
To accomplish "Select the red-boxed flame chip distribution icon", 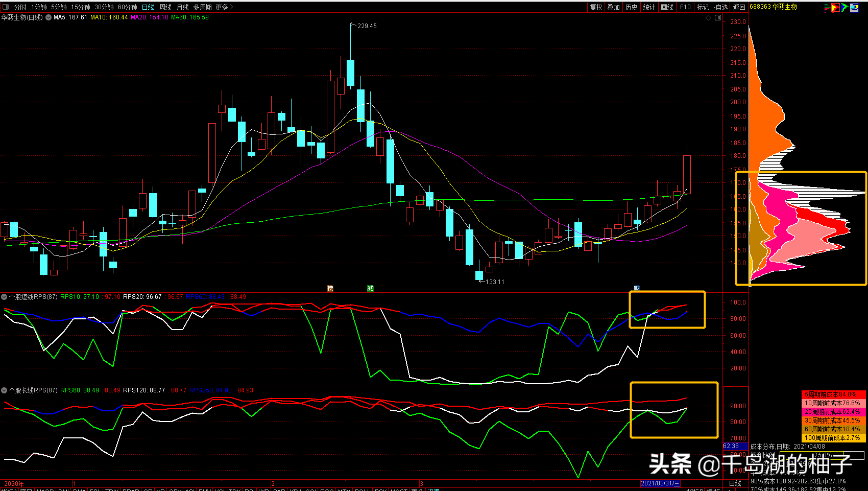I will click(x=835, y=8).
